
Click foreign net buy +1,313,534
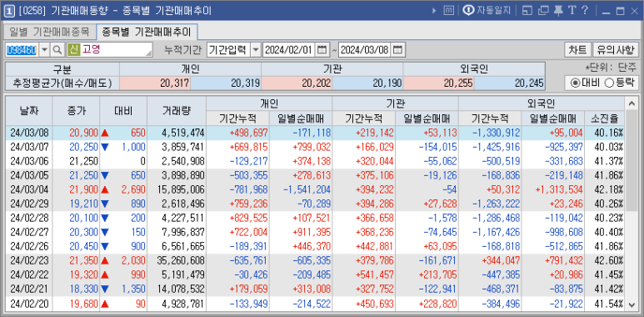point(552,189)
